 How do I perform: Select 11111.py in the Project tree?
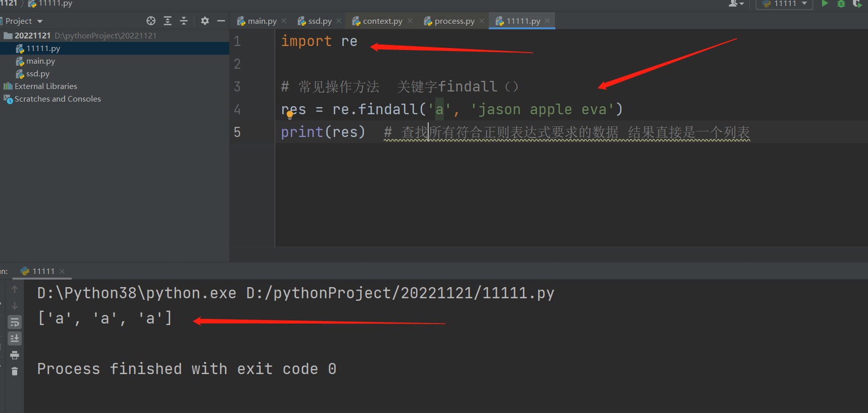pos(115,49)
